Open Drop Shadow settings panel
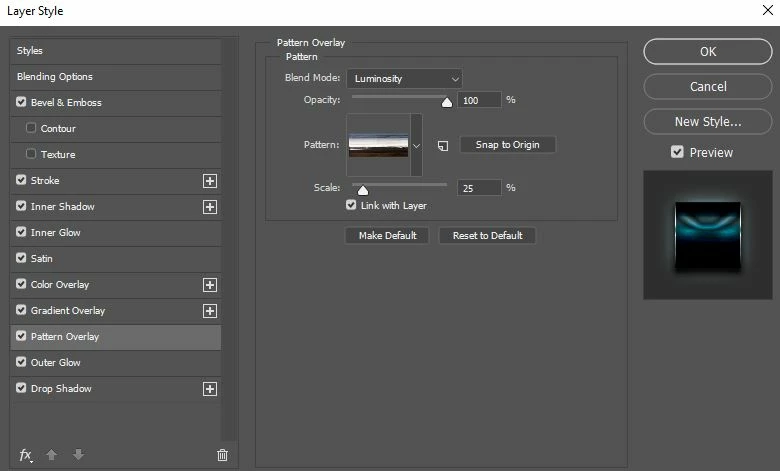Viewport: 780px width, 471px height. 61,388
